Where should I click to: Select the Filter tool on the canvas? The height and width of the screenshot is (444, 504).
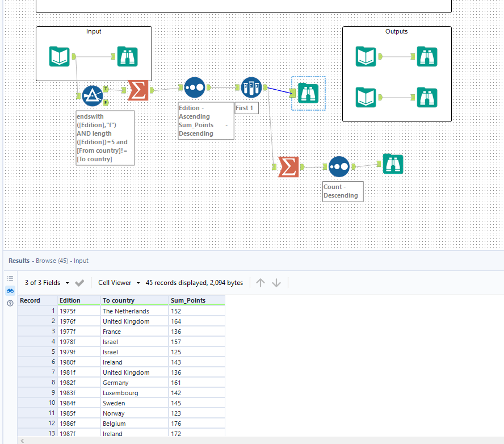pyautogui.click(x=93, y=96)
